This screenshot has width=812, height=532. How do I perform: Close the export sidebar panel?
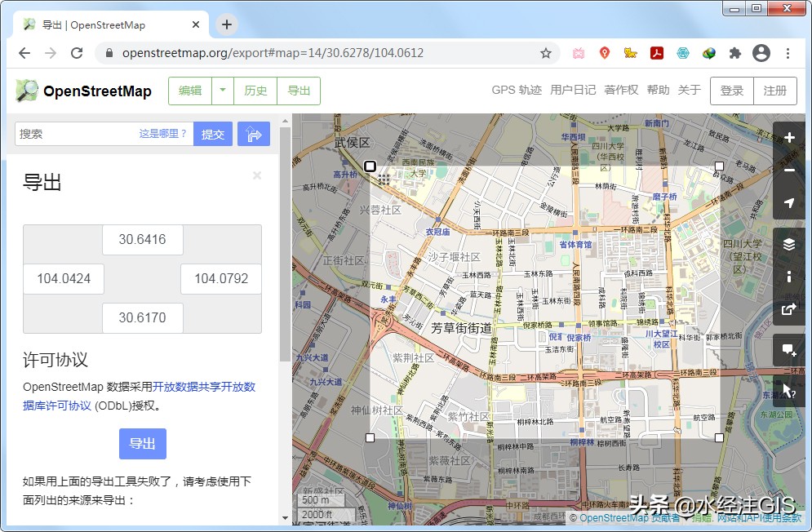pyautogui.click(x=257, y=175)
